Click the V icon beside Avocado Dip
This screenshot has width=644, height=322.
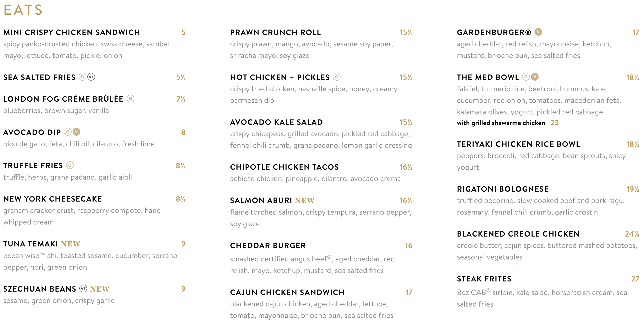(x=76, y=132)
